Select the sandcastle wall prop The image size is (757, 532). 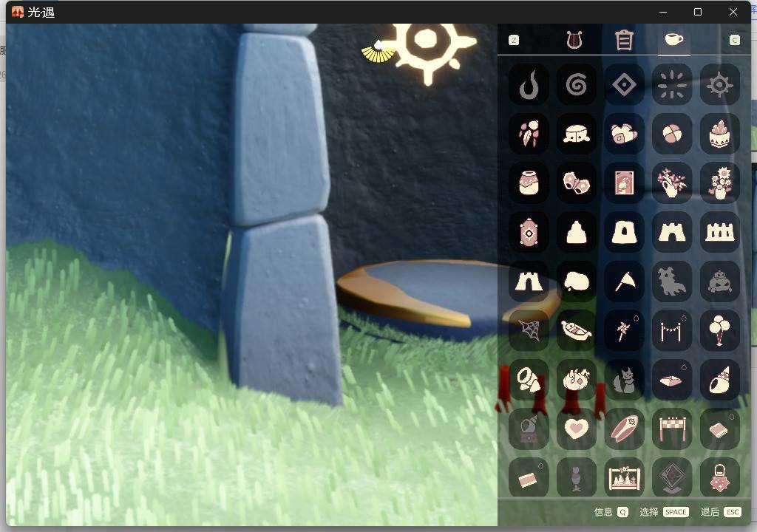tap(719, 232)
